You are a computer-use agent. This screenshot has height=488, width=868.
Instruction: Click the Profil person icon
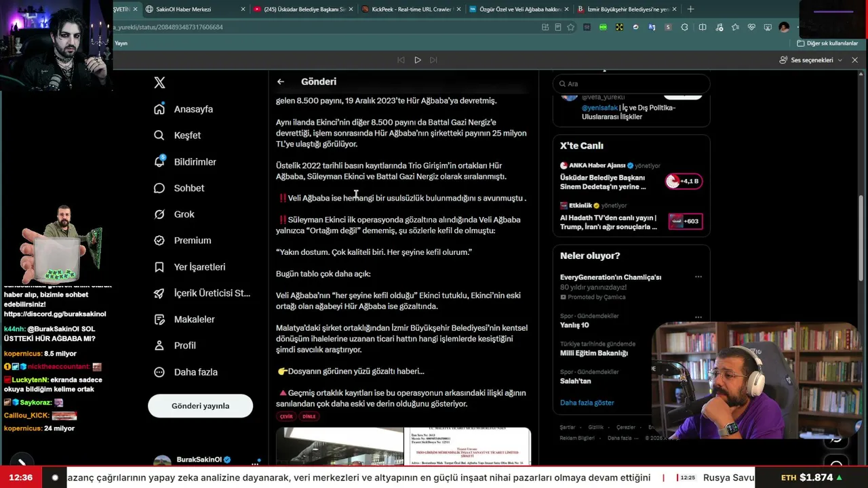click(x=159, y=346)
